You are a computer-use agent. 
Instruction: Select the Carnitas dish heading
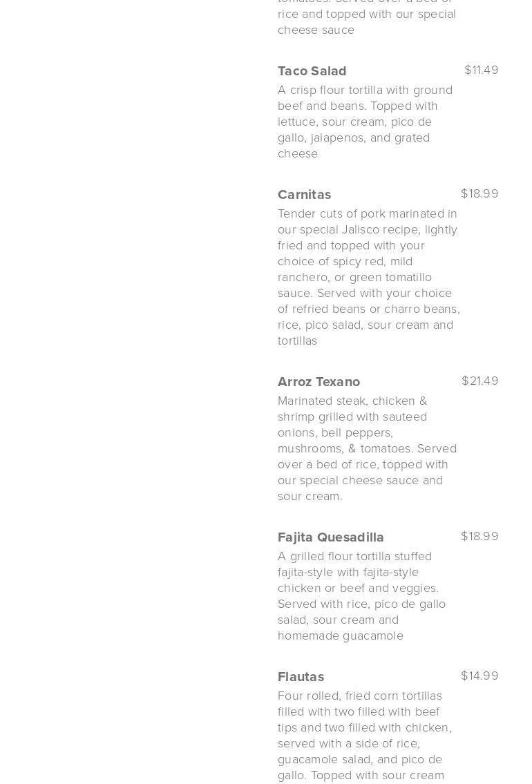pyautogui.click(x=304, y=194)
